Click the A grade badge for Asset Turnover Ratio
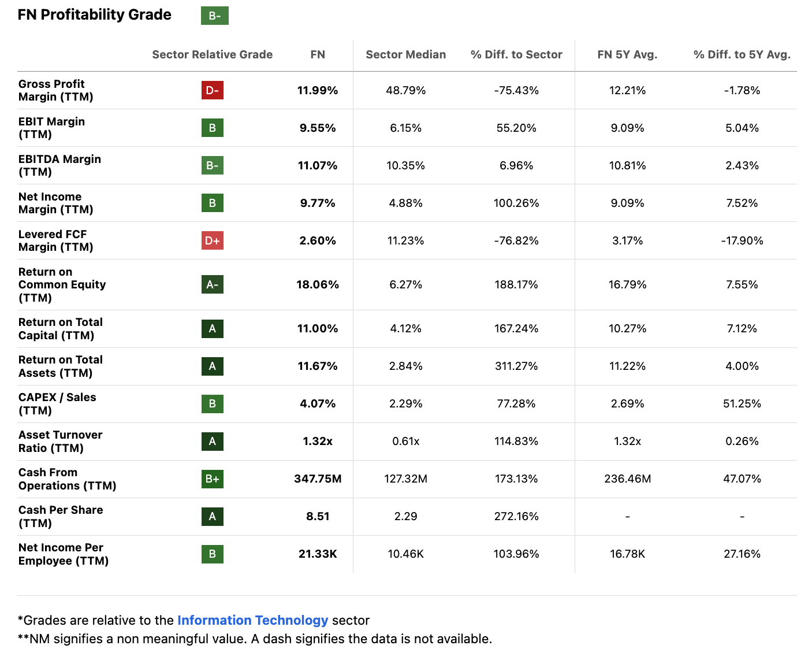 click(212, 441)
